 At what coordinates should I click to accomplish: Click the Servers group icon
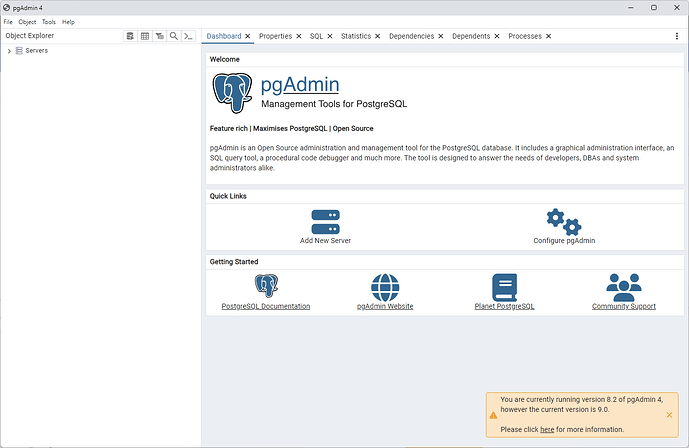(x=19, y=51)
